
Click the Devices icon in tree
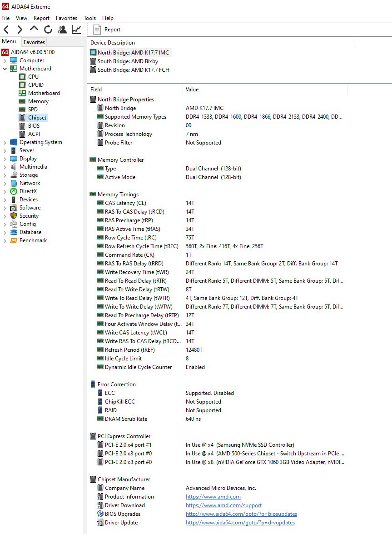[x=14, y=199]
